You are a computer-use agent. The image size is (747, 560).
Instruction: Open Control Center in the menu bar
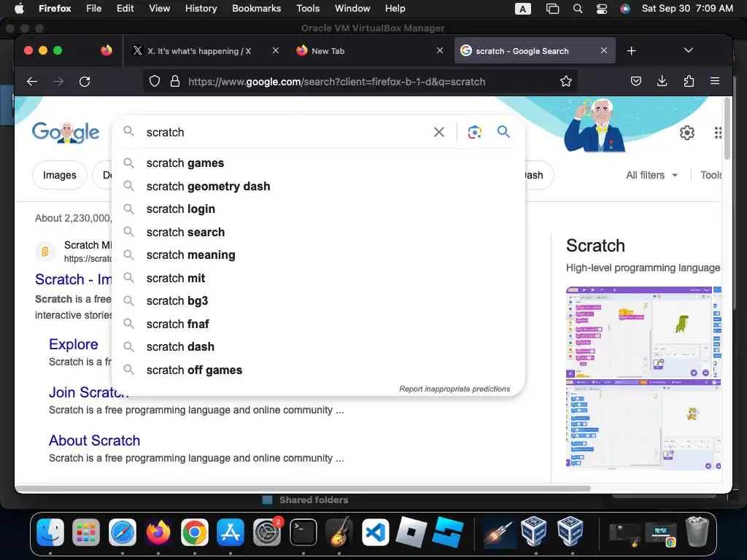point(602,9)
